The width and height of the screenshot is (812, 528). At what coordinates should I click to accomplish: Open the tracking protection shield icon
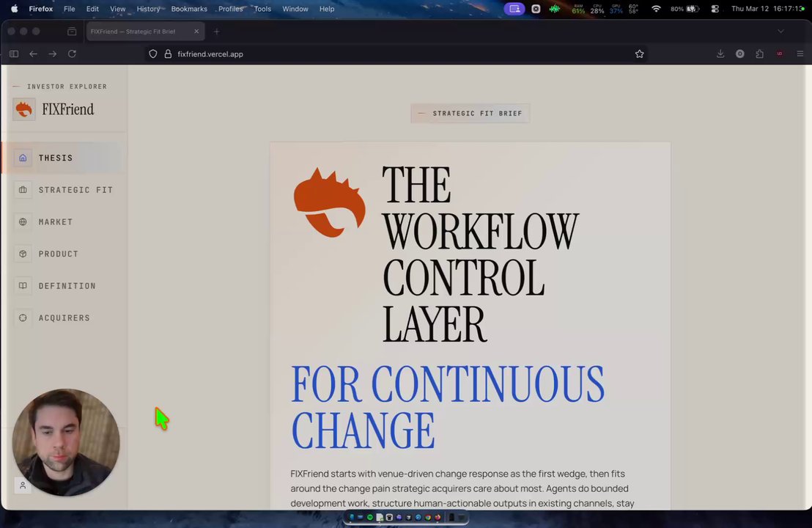pos(152,54)
